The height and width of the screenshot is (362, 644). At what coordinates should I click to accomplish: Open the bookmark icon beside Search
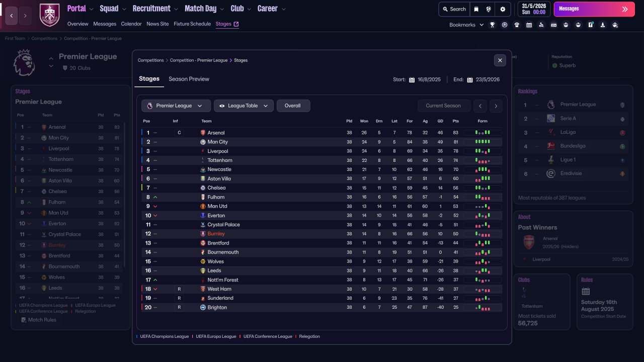[x=476, y=9]
